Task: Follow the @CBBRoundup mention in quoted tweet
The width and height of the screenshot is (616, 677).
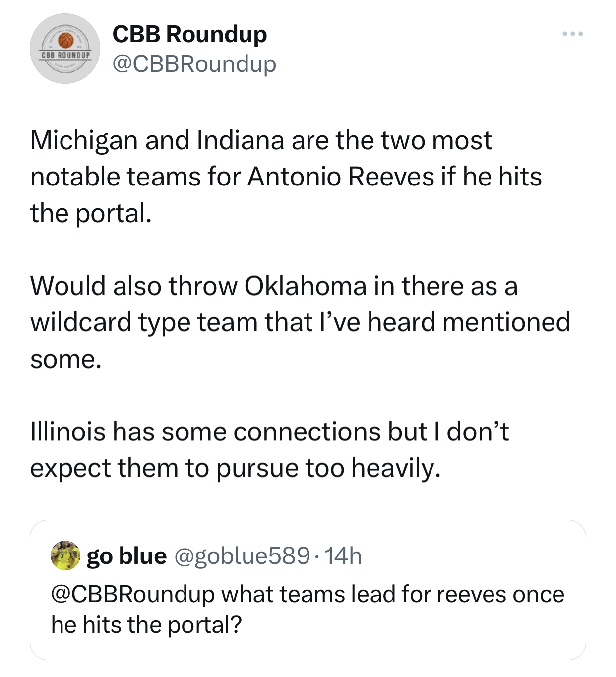Action: point(132,594)
